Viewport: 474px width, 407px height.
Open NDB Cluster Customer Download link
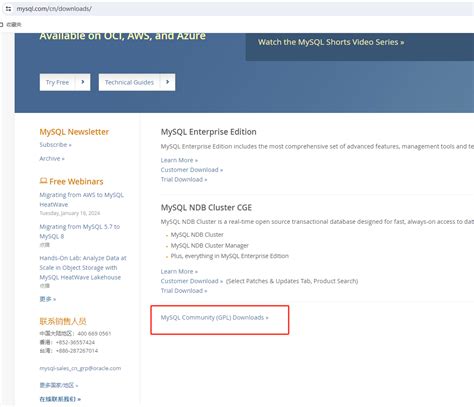192,281
